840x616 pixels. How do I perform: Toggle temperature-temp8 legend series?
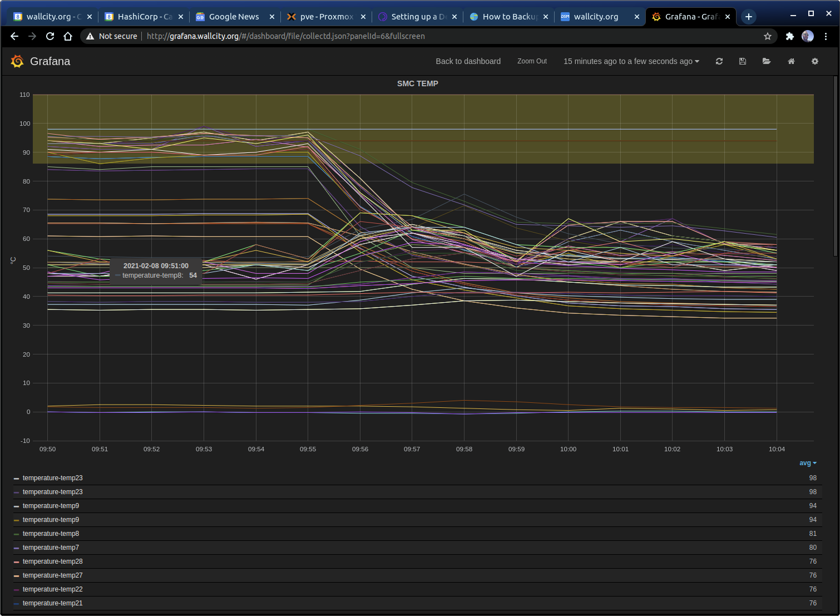(51, 534)
